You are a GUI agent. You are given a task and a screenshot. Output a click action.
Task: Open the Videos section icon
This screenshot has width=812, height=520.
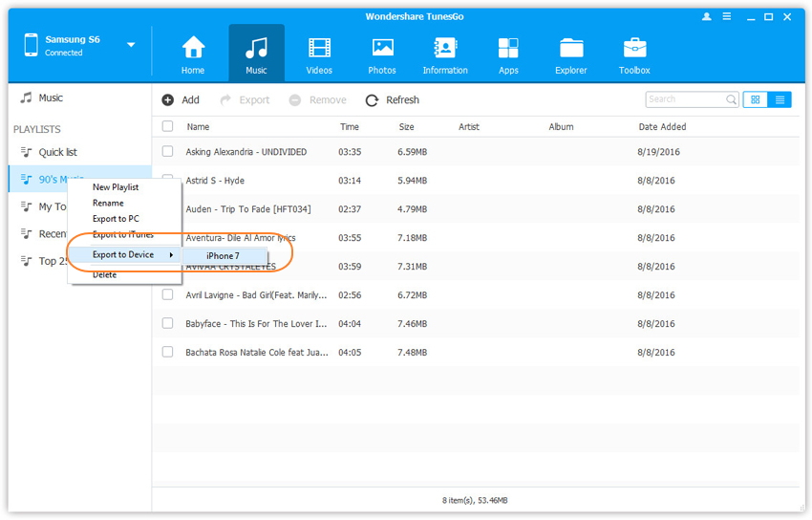coord(319,49)
